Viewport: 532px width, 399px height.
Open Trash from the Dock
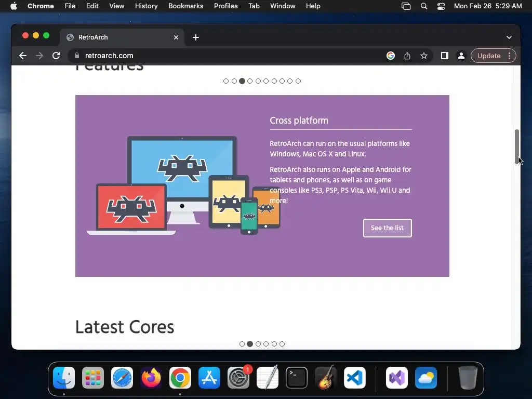468,378
